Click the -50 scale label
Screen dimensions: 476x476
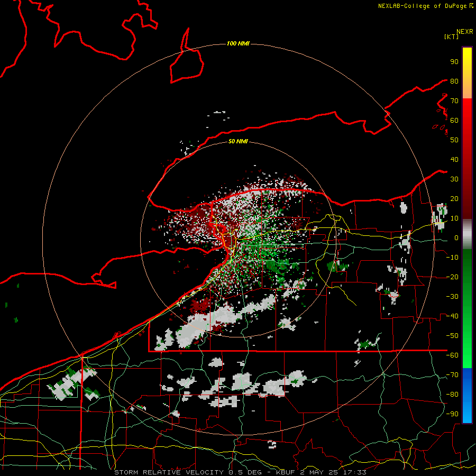pyautogui.click(x=452, y=336)
